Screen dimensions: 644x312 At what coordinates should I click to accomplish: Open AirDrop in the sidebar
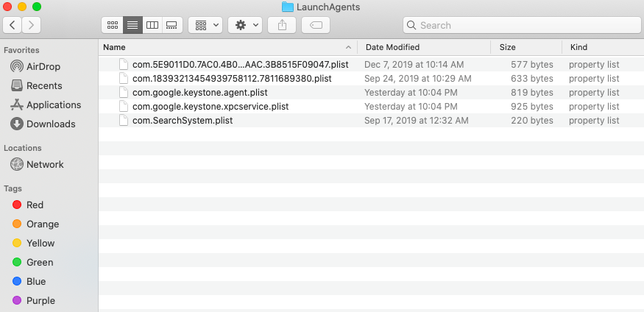point(43,66)
